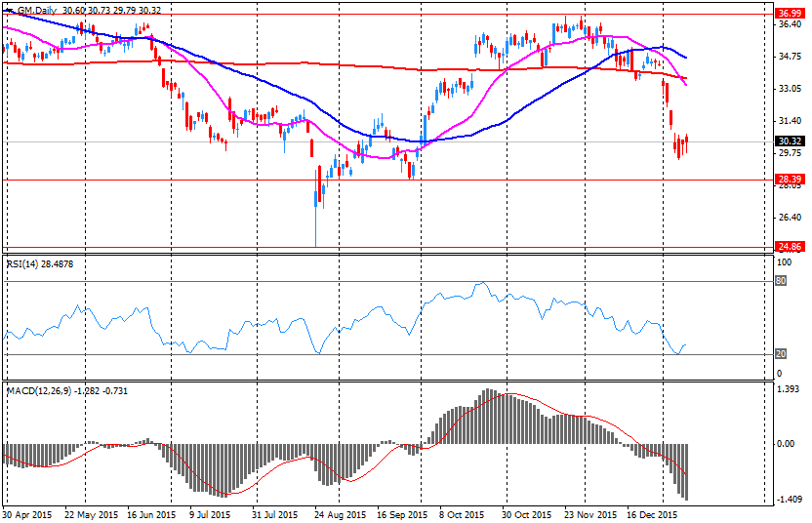
Task: Click the RSI 80 overbought level label
Action: pos(781,281)
